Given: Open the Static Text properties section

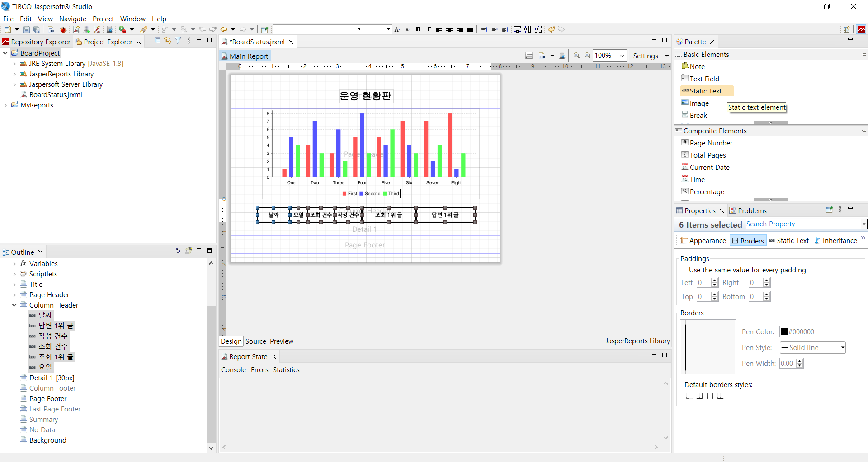Looking at the screenshot, I should [788, 241].
